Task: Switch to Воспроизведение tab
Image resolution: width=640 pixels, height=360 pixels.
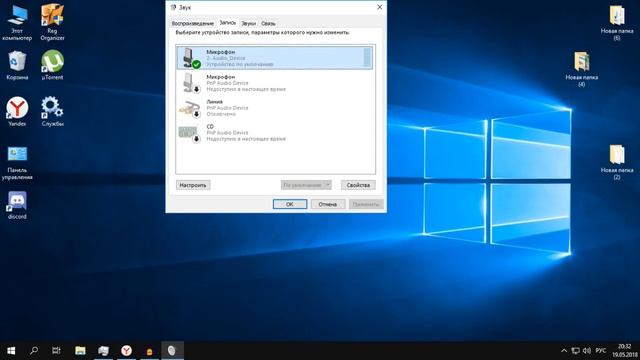Action: [192, 23]
